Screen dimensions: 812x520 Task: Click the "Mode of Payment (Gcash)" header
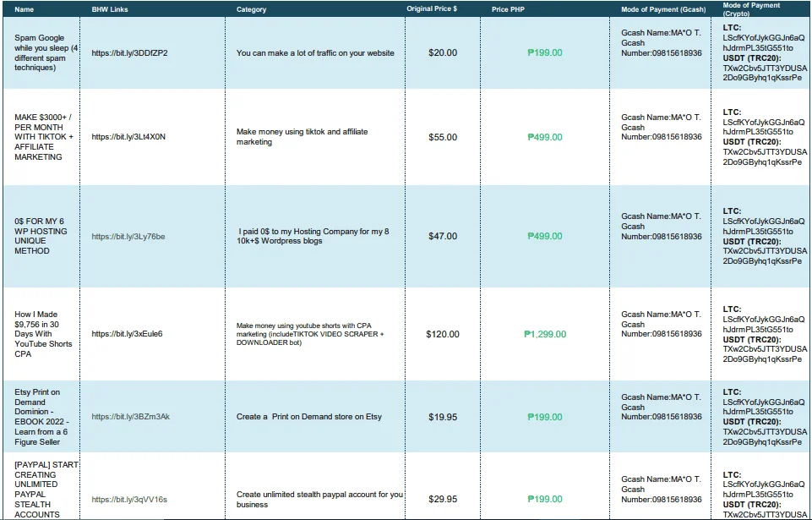pos(663,9)
